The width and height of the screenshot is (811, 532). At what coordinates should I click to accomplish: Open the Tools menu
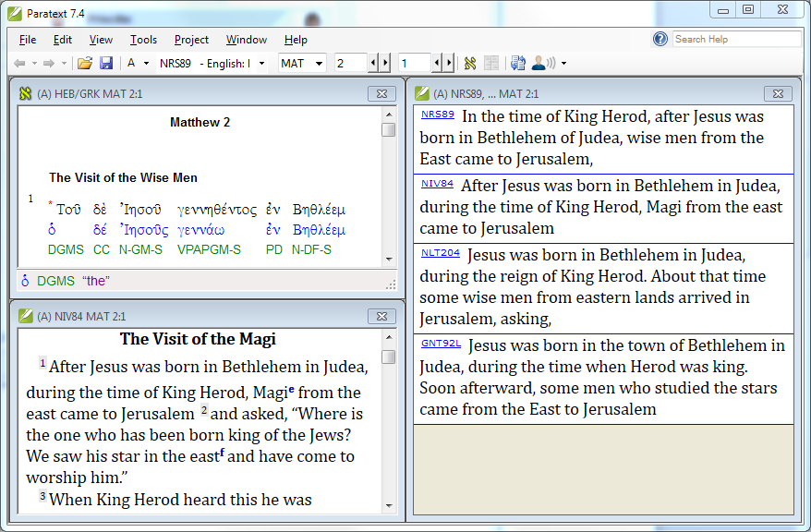coord(143,40)
